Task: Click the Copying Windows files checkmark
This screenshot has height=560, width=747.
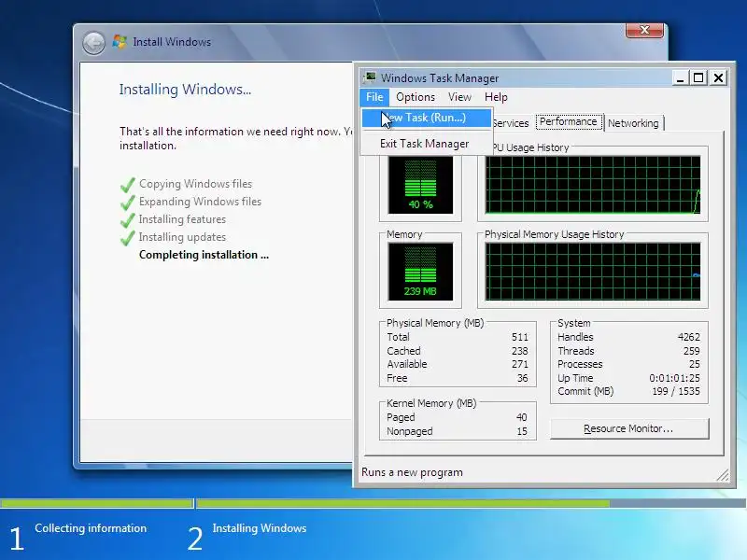Action: coord(128,184)
